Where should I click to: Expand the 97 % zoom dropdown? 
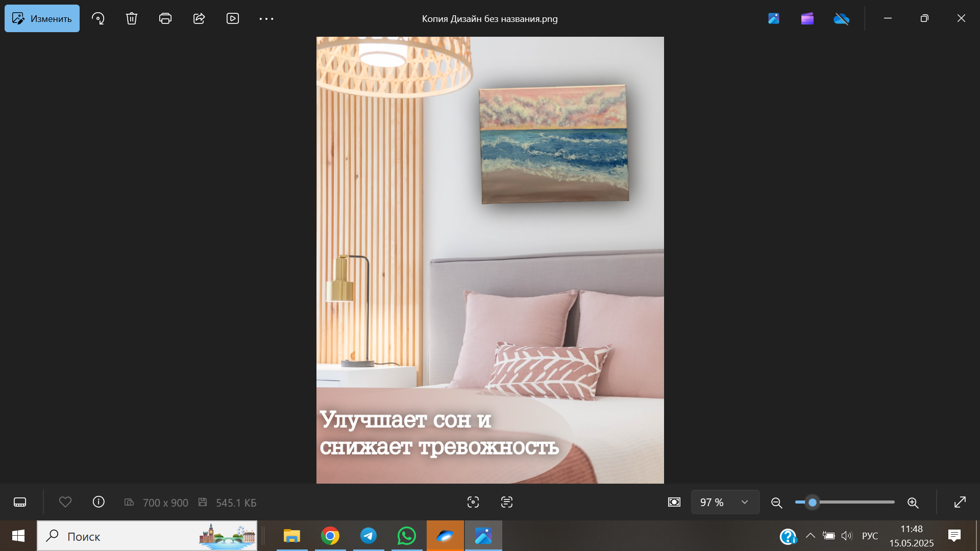tap(745, 503)
